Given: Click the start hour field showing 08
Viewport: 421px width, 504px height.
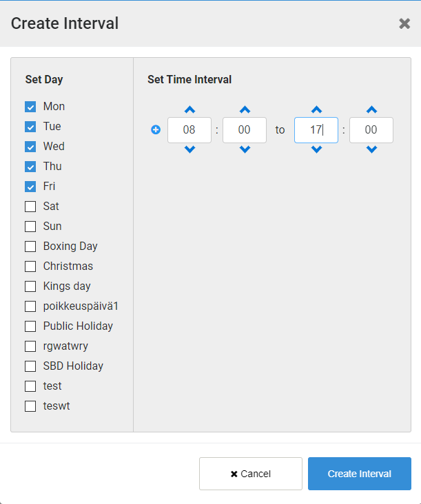Looking at the screenshot, I should (x=189, y=130).
